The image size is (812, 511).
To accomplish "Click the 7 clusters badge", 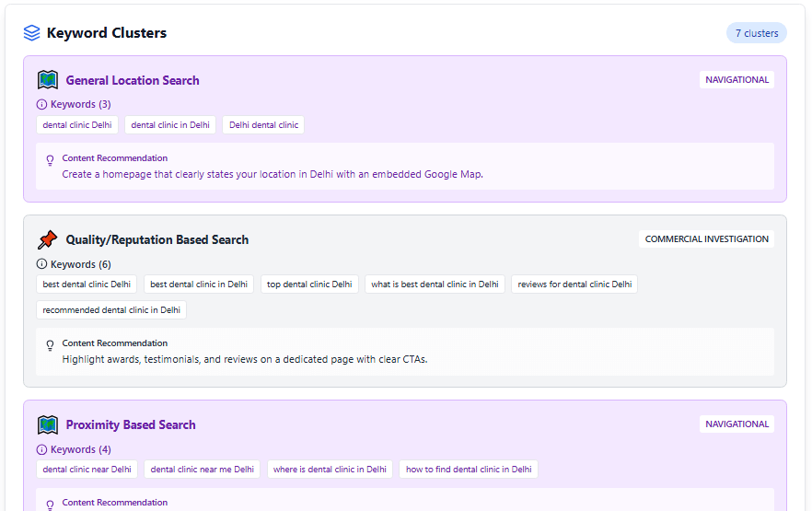I will [757, 33].
